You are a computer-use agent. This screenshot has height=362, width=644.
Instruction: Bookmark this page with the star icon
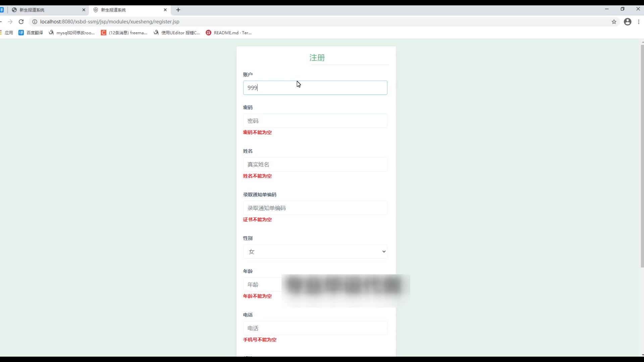[614, 22]
